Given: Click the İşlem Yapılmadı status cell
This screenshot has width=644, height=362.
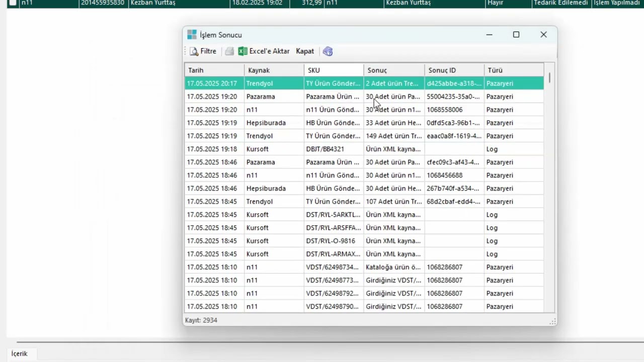Looking at the screenshot, I should 617,3.
